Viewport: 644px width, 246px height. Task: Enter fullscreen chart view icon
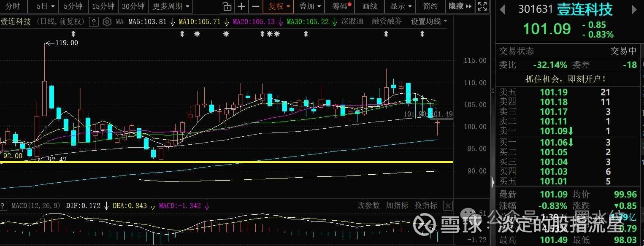(482, 6)
